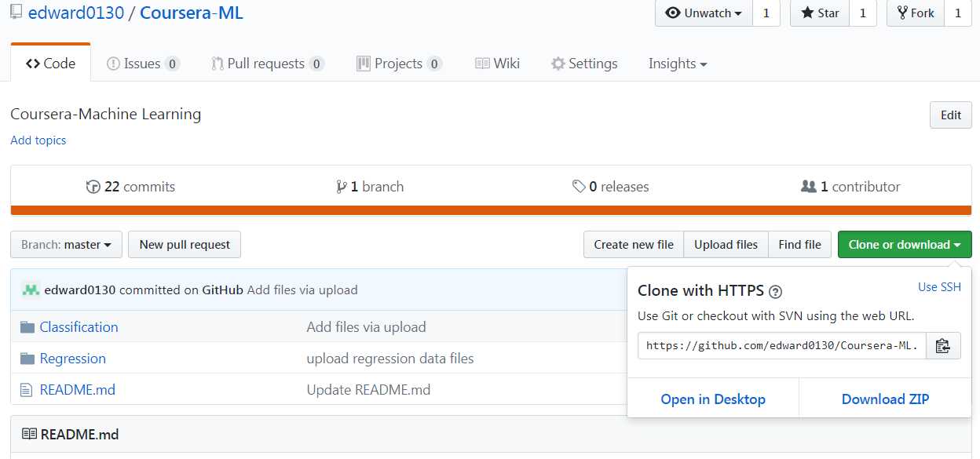Screen dimensions: 980x459
Task: Click the copy URL clipboard icon
Action: pyautogui.click(x=943, y=345)
